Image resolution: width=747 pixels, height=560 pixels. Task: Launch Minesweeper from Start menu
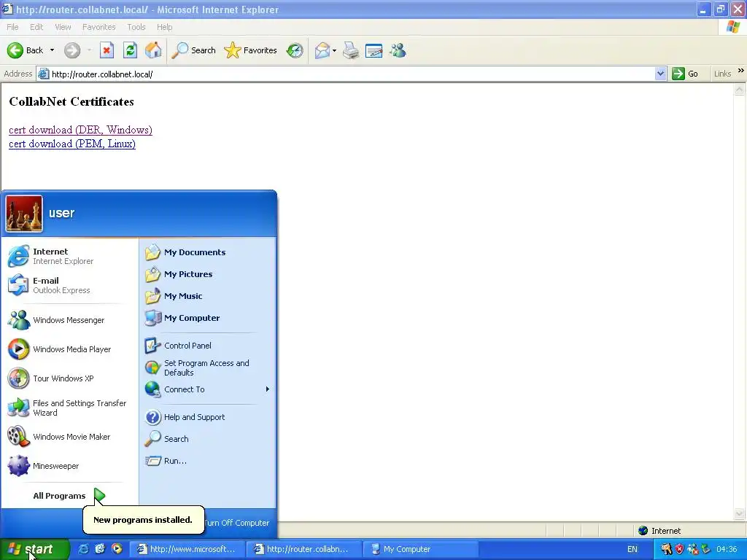[x=69, y=466]
